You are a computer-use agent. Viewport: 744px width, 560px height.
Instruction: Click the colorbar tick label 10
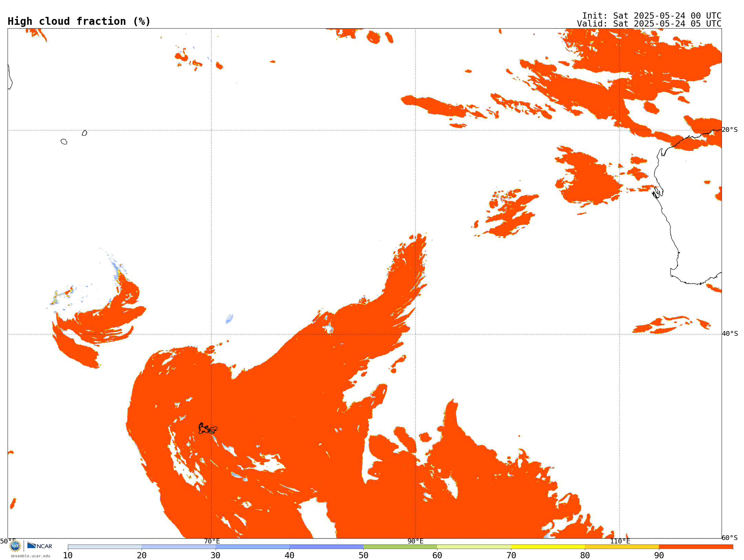click(x=68, y=555)
